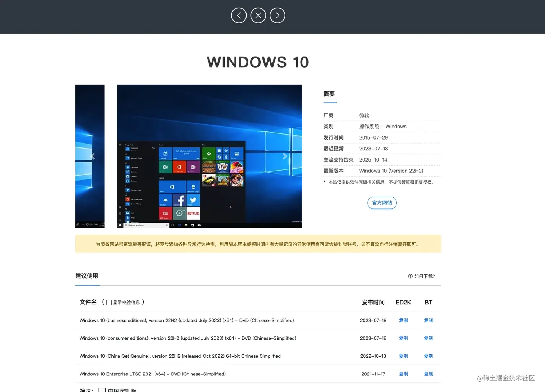This screenshot has width=545, height=392.
Task: Click the 微软 vendor value
Action: tap(364, 115)
